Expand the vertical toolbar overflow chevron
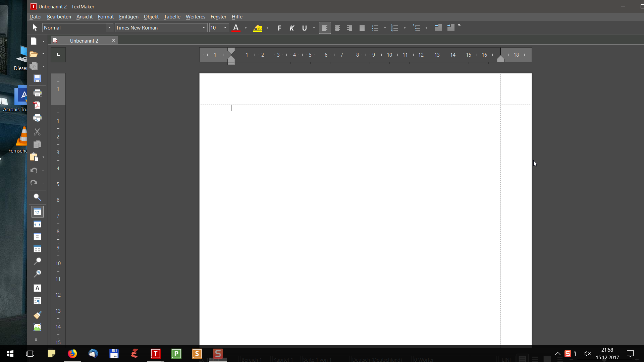 [x=36, y=340]
